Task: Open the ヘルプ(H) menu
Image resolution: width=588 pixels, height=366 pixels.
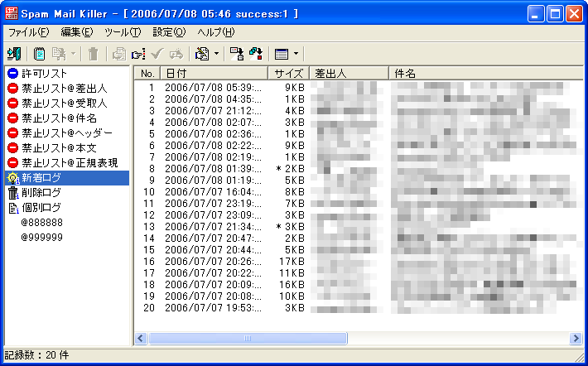Action: 216,32
